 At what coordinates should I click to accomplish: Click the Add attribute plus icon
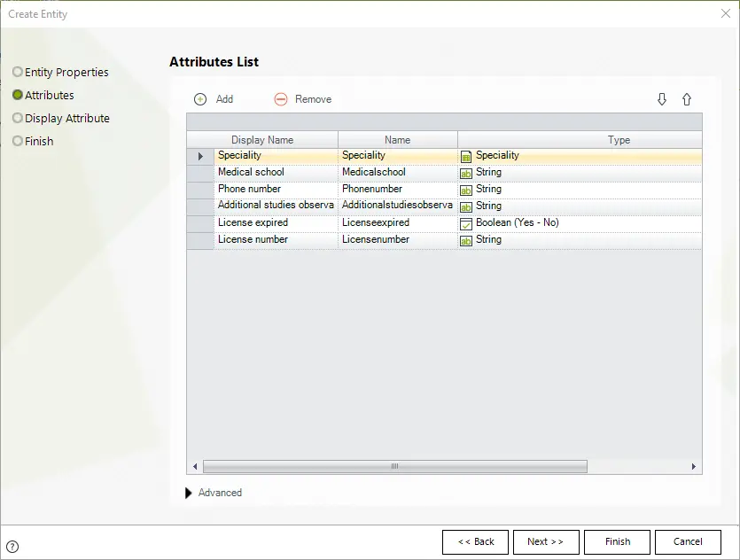pos(200,99)
